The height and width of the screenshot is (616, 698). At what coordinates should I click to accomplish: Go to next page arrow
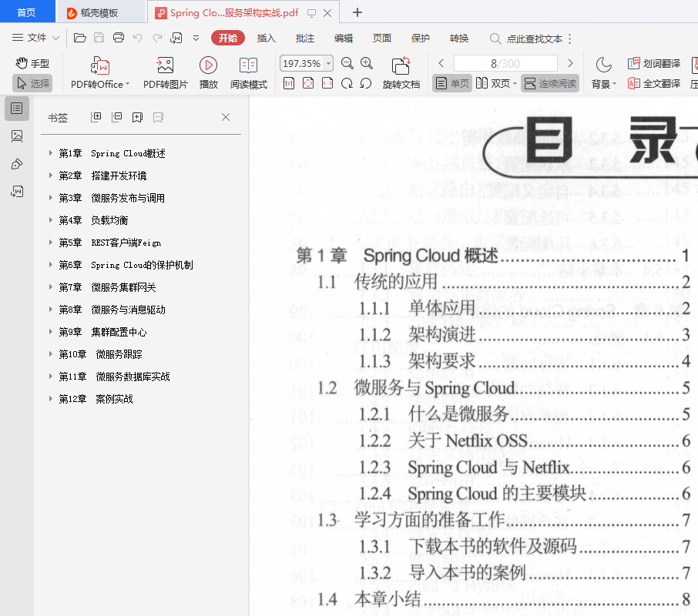coord(570,63)
